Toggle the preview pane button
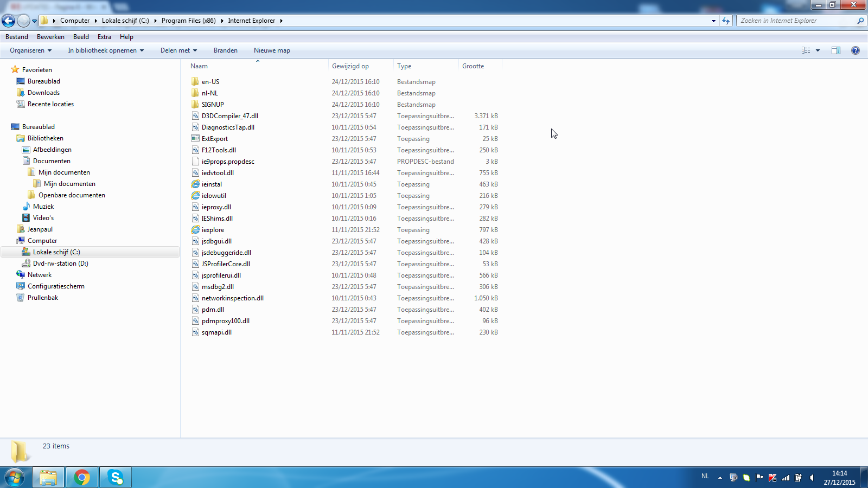 tap(836, 50)
